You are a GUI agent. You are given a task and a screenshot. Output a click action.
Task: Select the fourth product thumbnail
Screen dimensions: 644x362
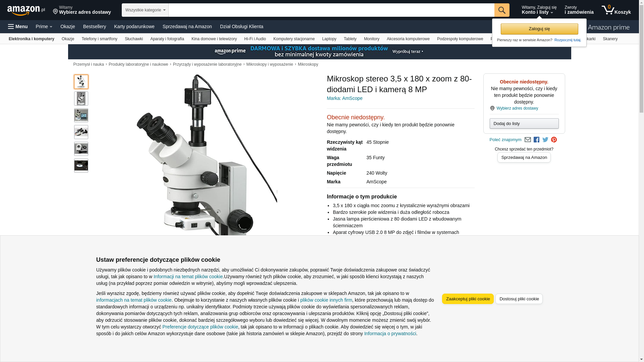(81, 132)
